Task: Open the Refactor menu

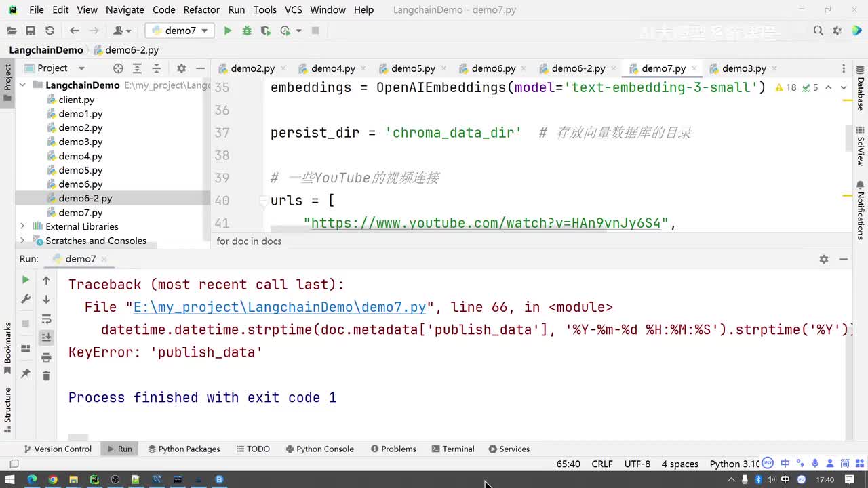Action: (x=201, y=9)
